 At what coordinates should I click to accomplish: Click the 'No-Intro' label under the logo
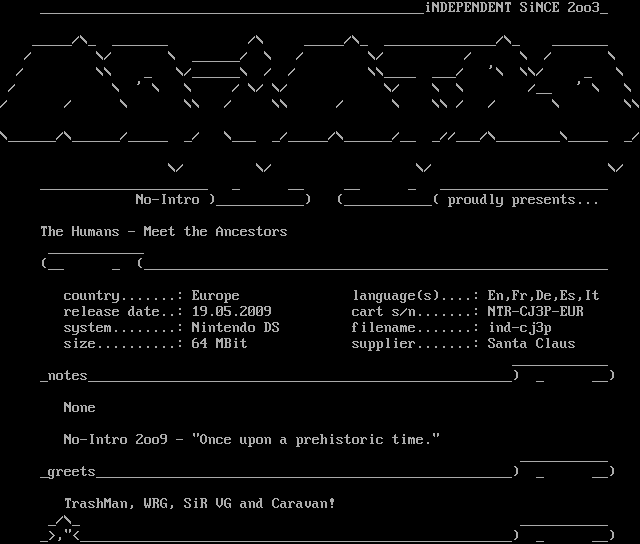[x=167, y=200]
